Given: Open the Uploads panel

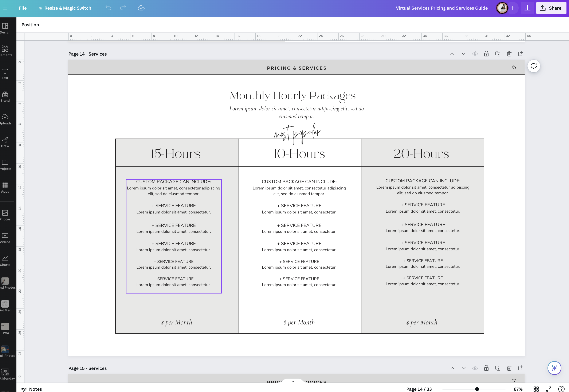Looking at the screenshot, I should tap(5, 119).
